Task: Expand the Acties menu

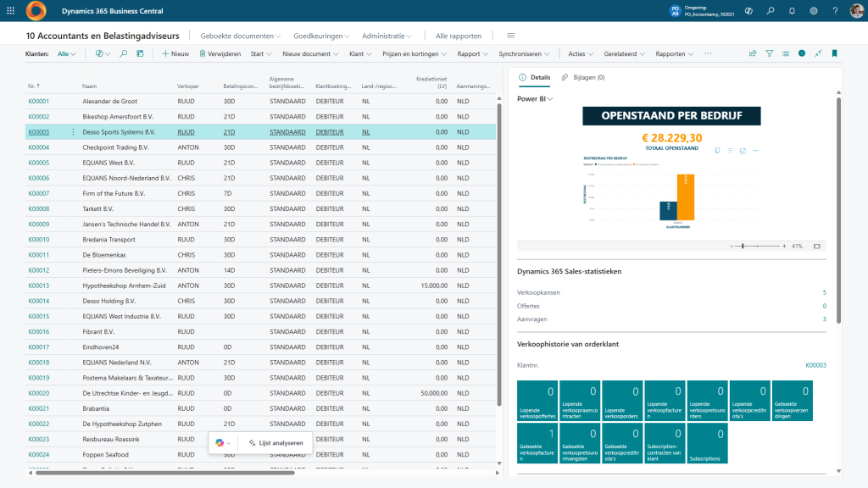Action: pos(580,53)
